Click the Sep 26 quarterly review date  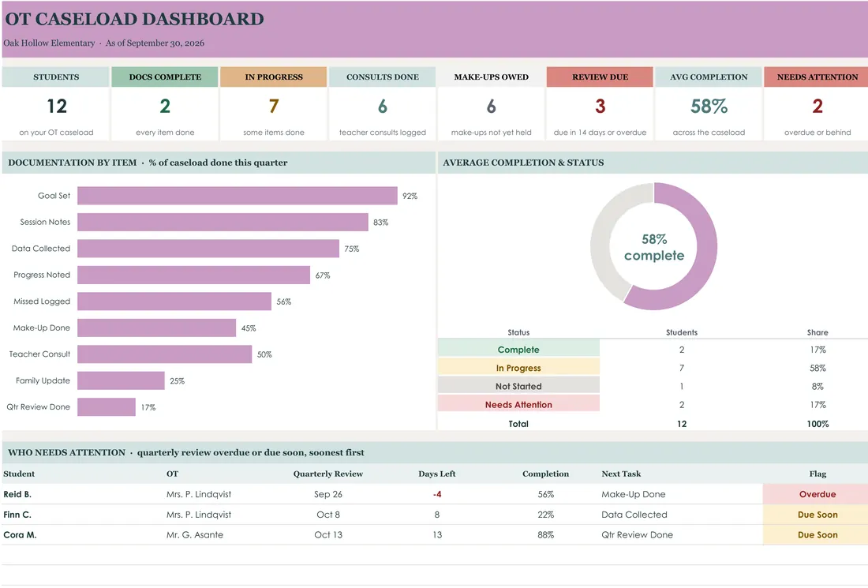327,494
